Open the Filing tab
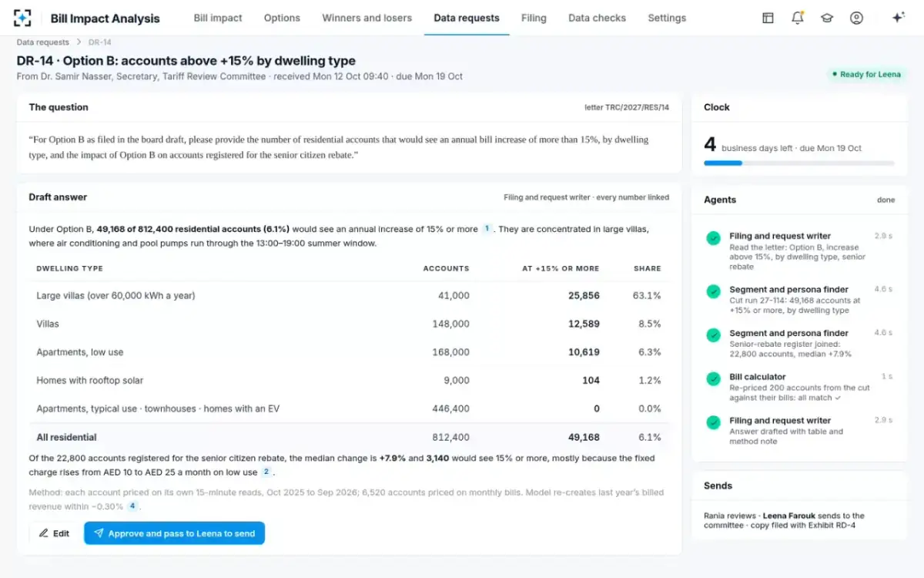The image size is (924, 578). coord(534,18)
